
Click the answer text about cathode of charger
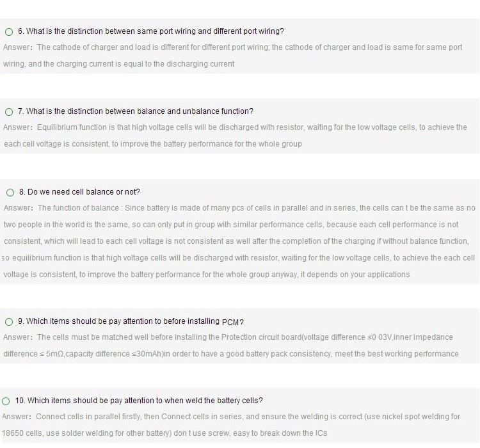point(233,56)
